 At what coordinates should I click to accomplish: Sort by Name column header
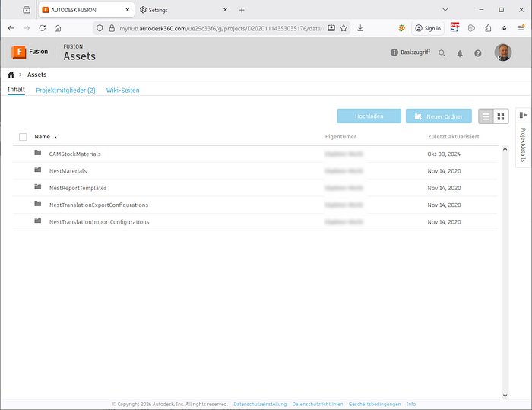coord(42,137)
